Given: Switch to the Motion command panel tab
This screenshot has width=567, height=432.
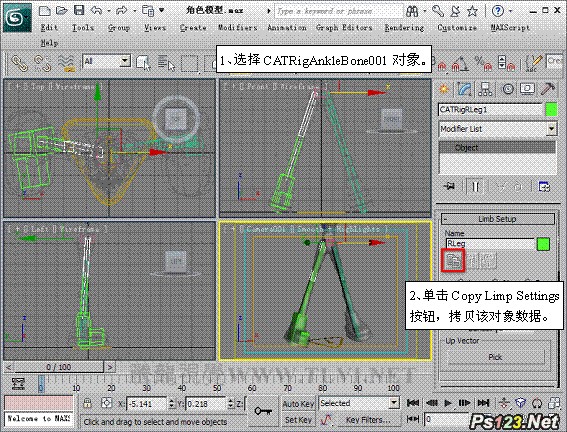Looking at the screenshot, I should (x=508, y=89).
